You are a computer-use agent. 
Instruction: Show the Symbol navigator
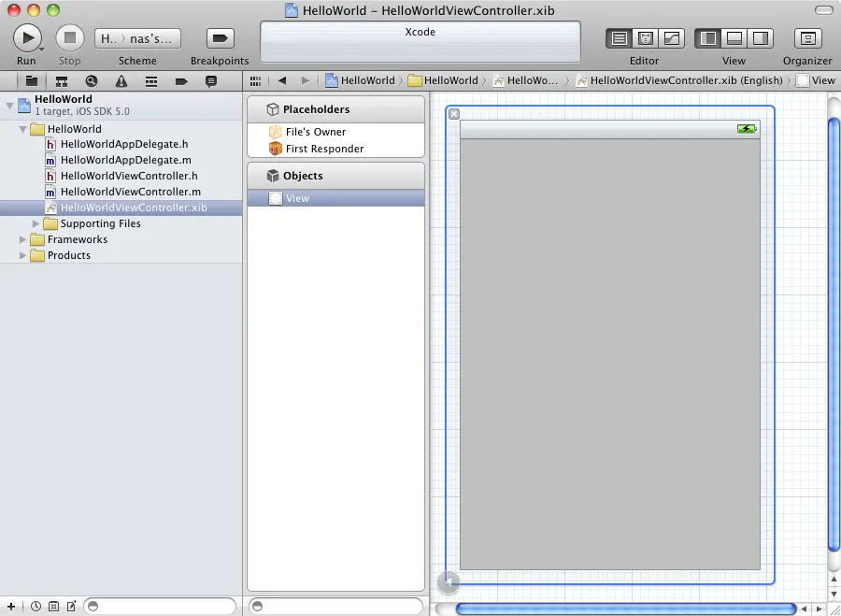tap(62, 81)
